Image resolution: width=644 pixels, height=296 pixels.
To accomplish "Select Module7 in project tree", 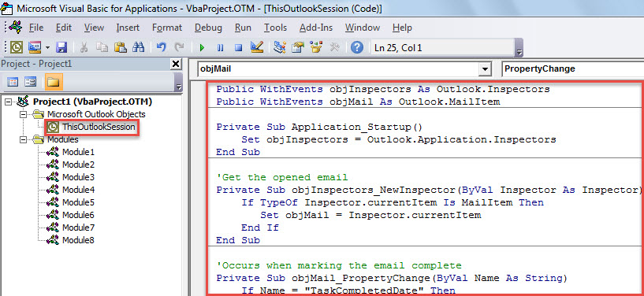I will click(78, 228).
